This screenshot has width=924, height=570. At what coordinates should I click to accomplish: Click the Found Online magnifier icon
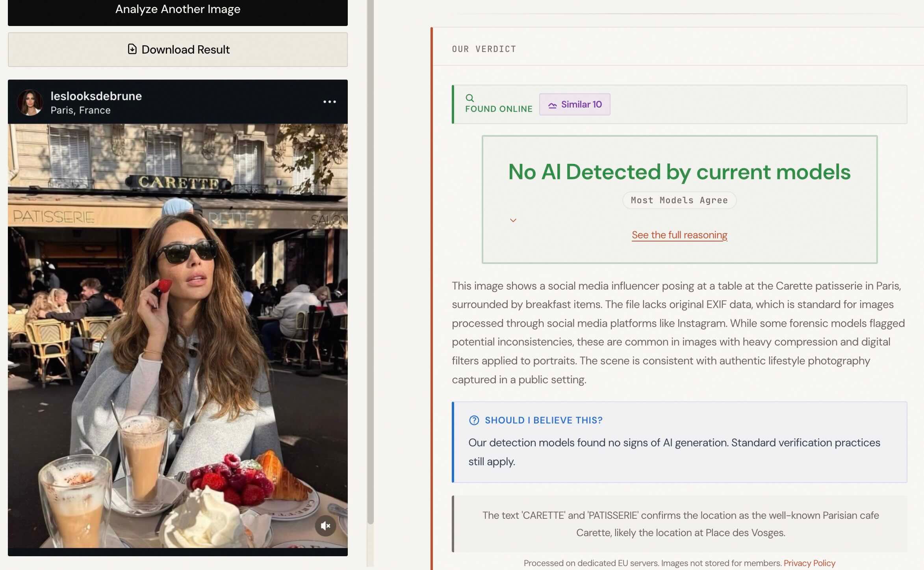pos(469,98)
